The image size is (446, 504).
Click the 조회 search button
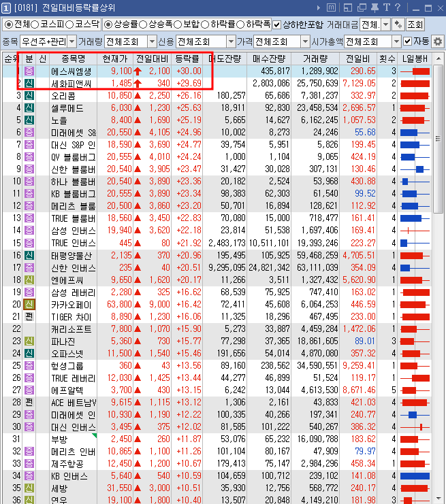pos(415,24)
